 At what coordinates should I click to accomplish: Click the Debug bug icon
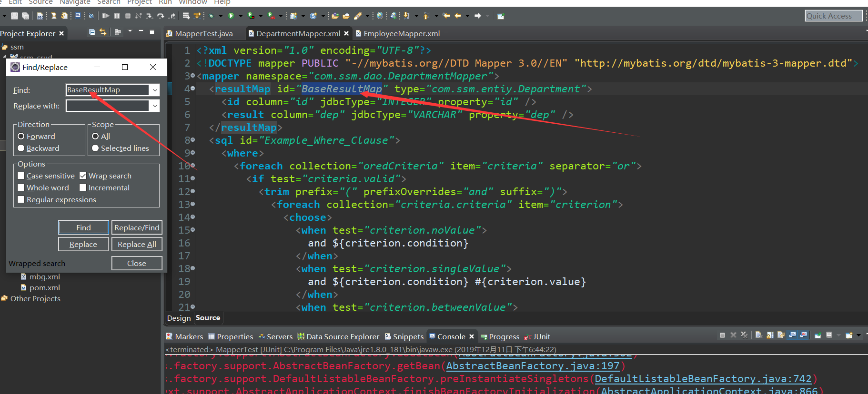click(x=212, y=16)
